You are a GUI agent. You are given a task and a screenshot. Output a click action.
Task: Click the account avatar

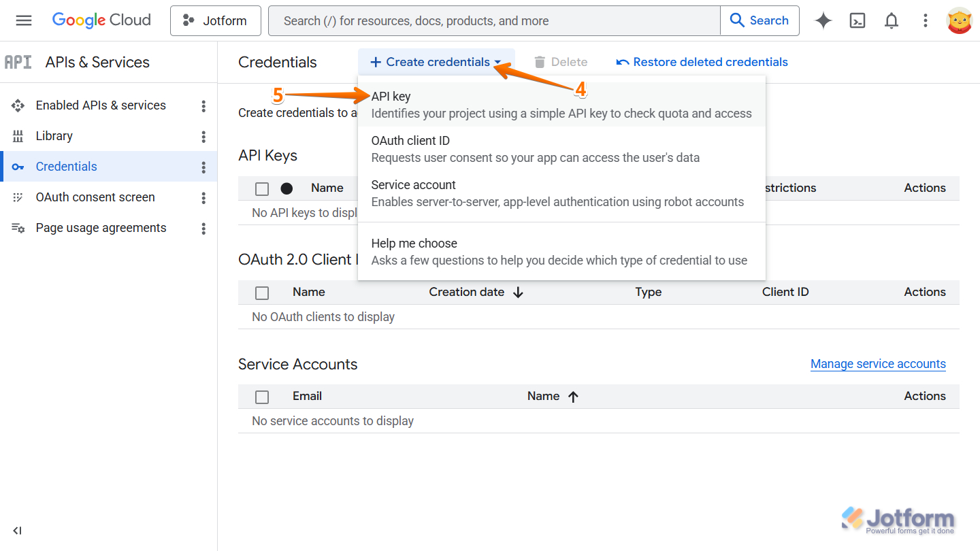[959, 20]
